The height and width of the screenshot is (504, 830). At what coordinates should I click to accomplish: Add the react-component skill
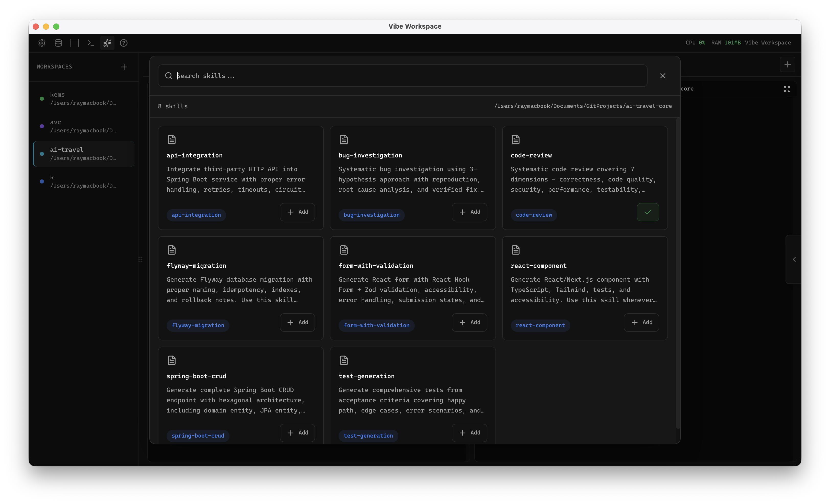tap(641, 323)
